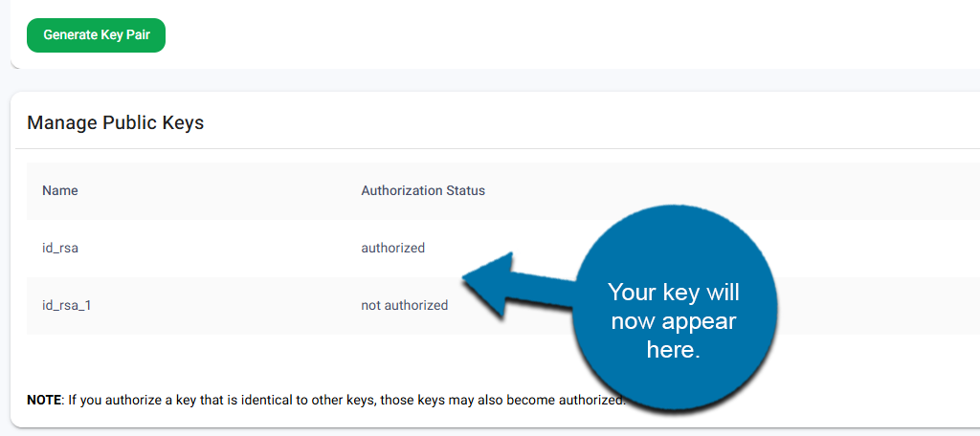Click the table header row's blank right end
The image size is (980, 436).
tap(861, 190)
